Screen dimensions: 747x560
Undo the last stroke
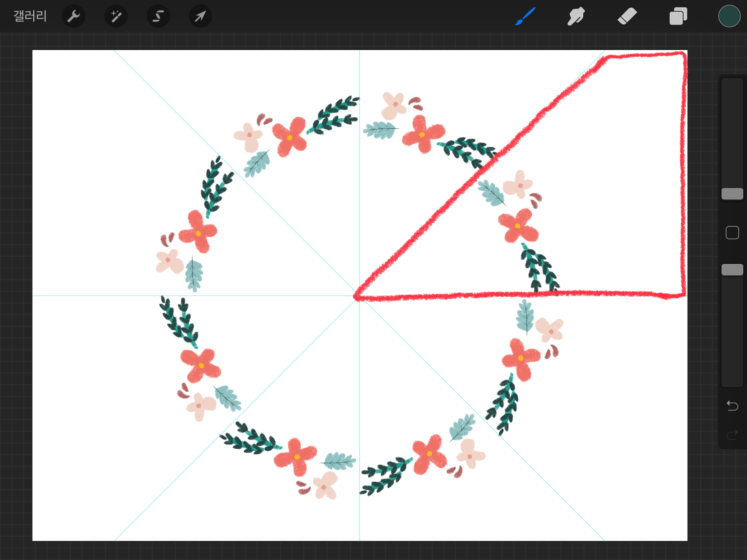732,405
